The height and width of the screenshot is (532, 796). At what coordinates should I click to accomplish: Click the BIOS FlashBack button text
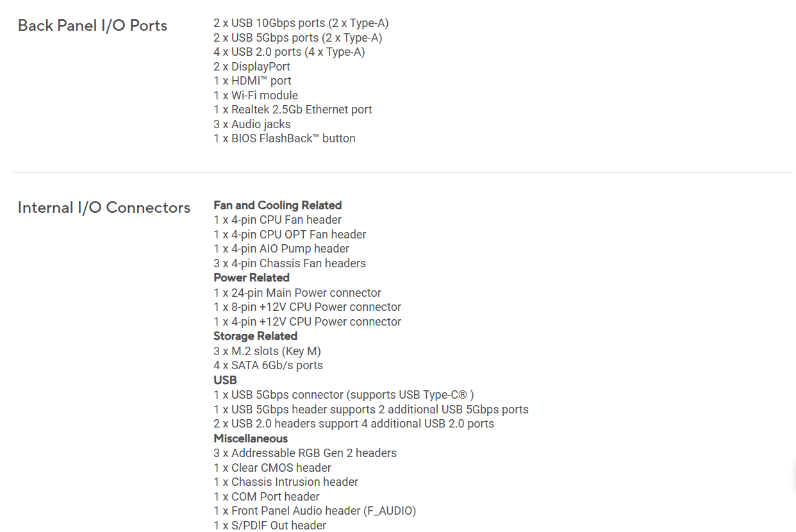[285, 138]
